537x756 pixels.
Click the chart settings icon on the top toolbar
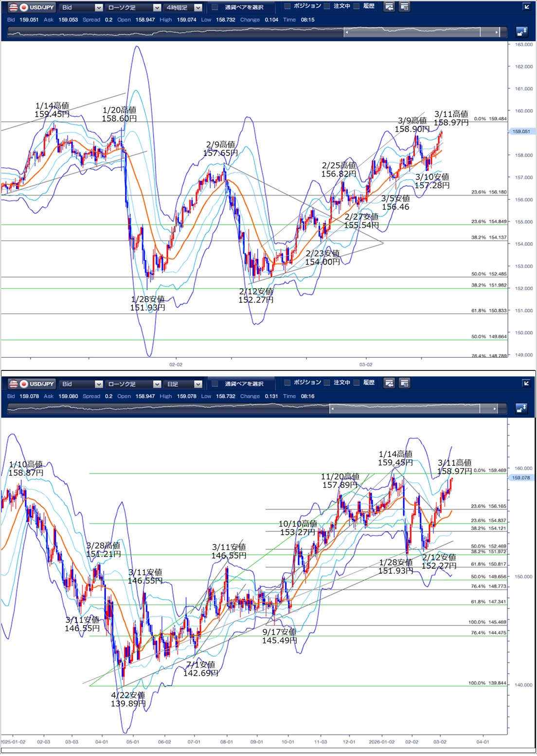click(x=389, y=7)
